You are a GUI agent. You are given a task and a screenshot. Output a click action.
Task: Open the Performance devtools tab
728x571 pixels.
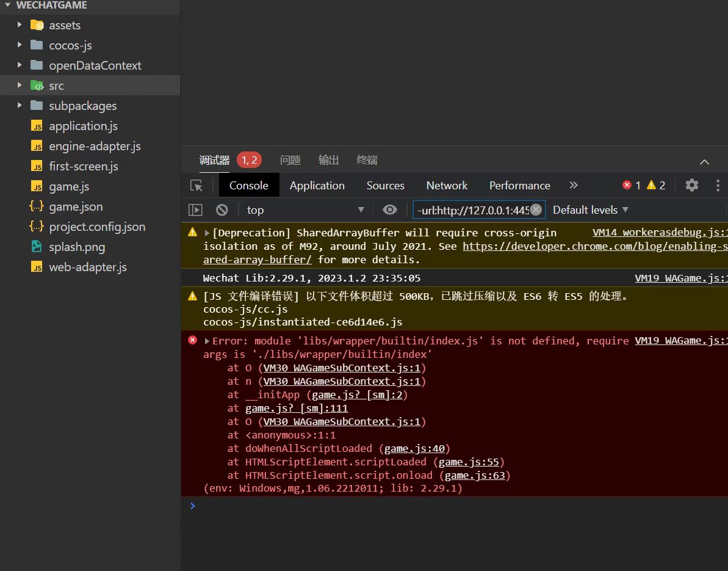point(519,186)
